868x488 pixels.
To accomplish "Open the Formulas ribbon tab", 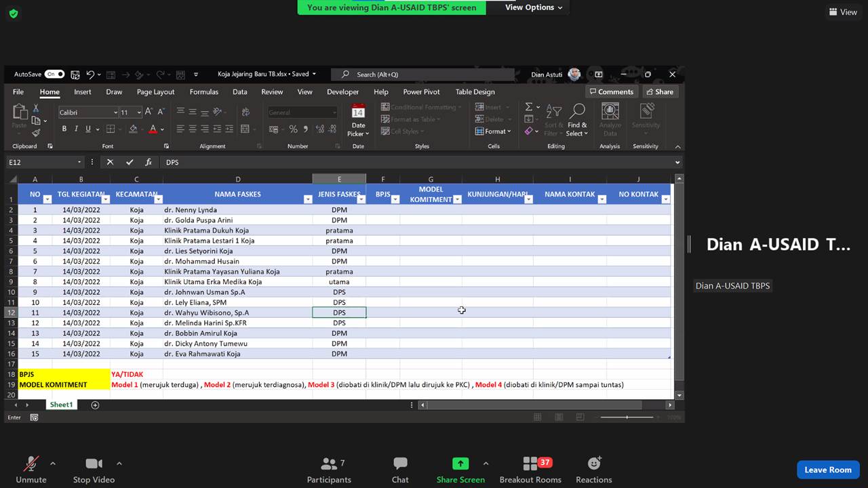I will (203, 92).
